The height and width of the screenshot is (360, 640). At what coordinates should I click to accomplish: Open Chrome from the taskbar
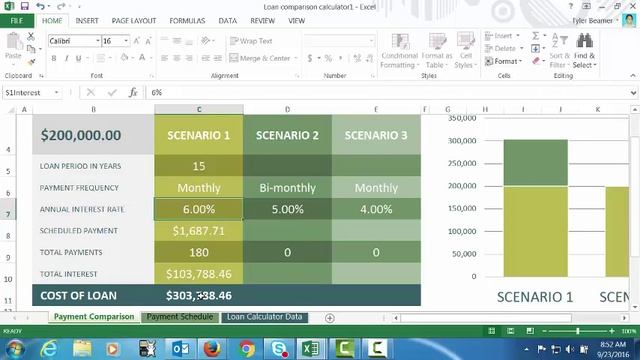point(247,349)
